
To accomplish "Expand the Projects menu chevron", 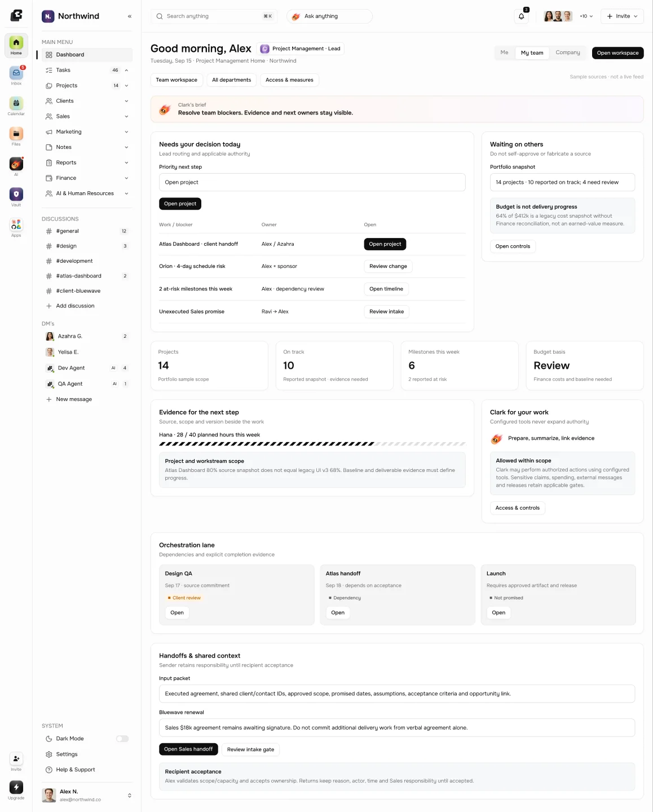I will click(x=126, y=86).
